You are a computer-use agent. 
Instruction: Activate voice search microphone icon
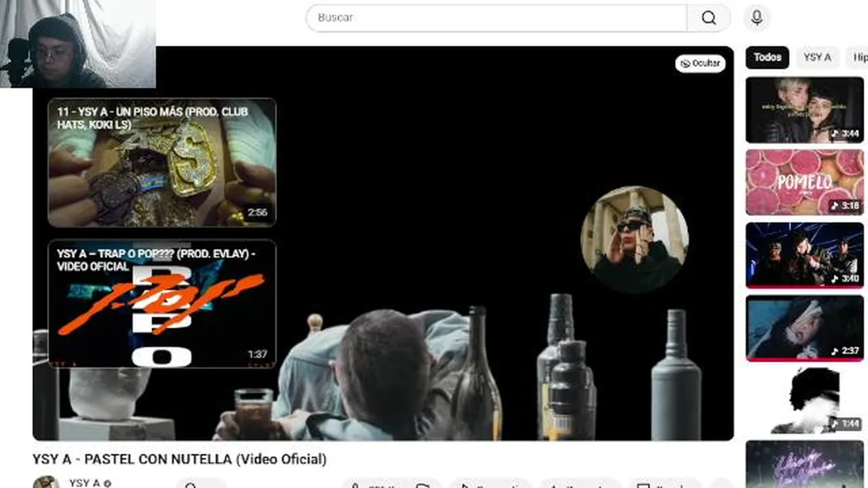point(757,18)
